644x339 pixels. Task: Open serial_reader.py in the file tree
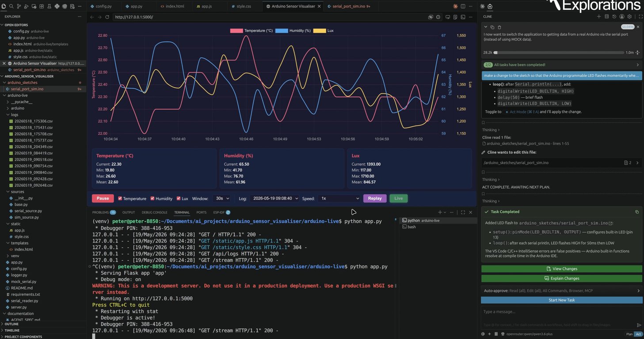click(24, 301)
